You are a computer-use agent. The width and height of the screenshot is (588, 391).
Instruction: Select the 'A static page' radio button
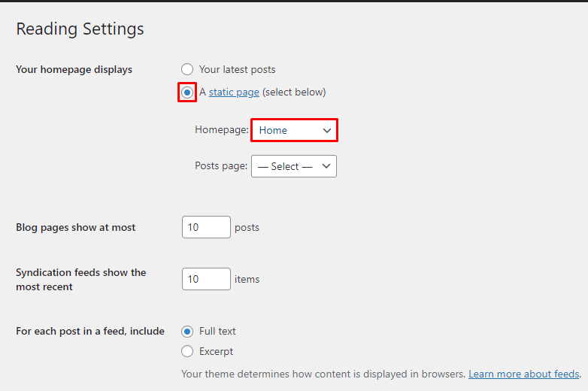click(x=187, y=92)
